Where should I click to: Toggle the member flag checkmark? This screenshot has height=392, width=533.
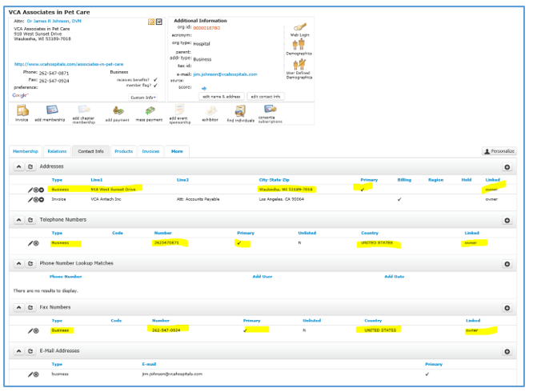point(154,85)
